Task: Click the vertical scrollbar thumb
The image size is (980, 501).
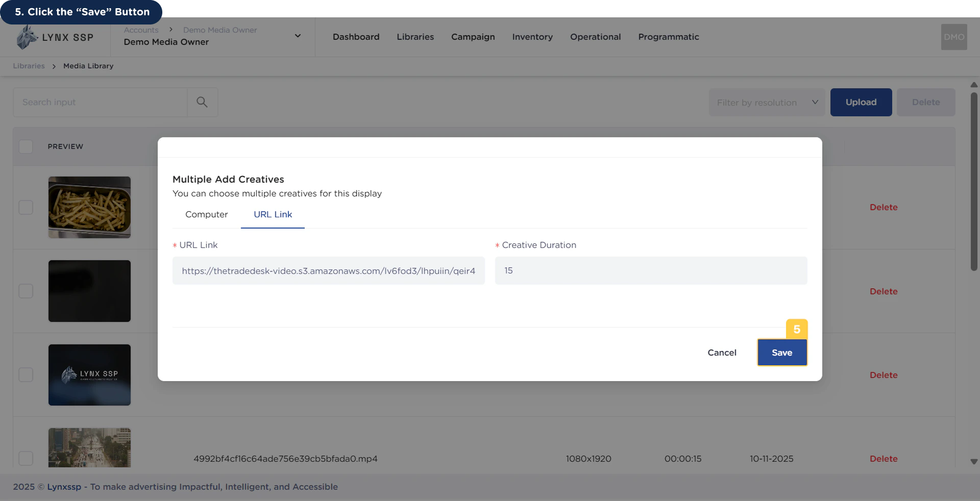Action: [x=973, y=181]
